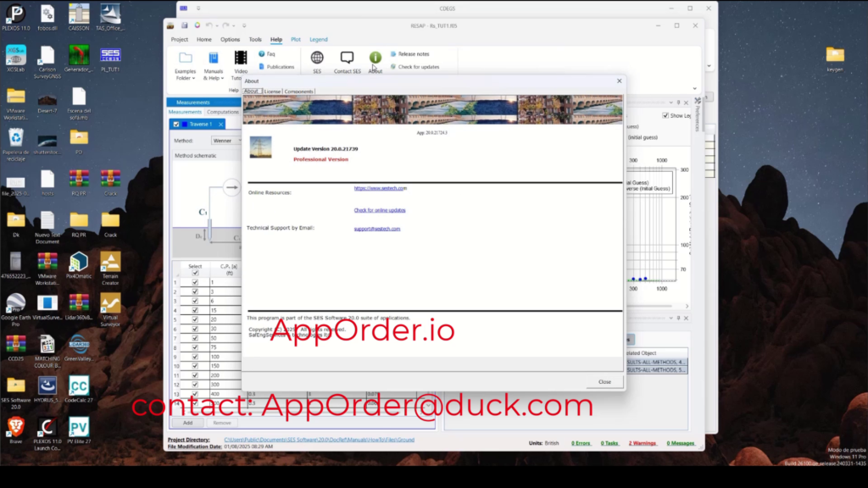Viewport: 868px width, 488px height.
Task: Click the Redo arrow in the quick-access toolbar
Action: [225, 25]
